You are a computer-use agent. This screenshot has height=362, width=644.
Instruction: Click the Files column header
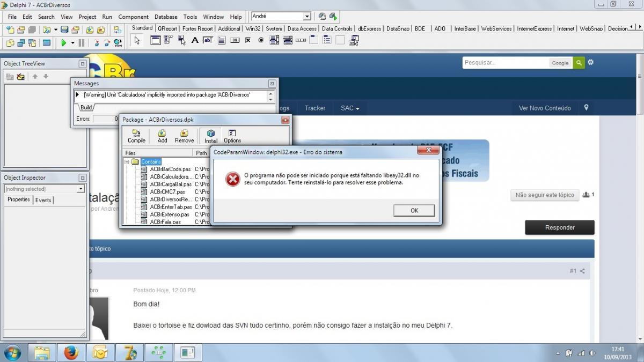pyautogui.click(x=158, y=153)
